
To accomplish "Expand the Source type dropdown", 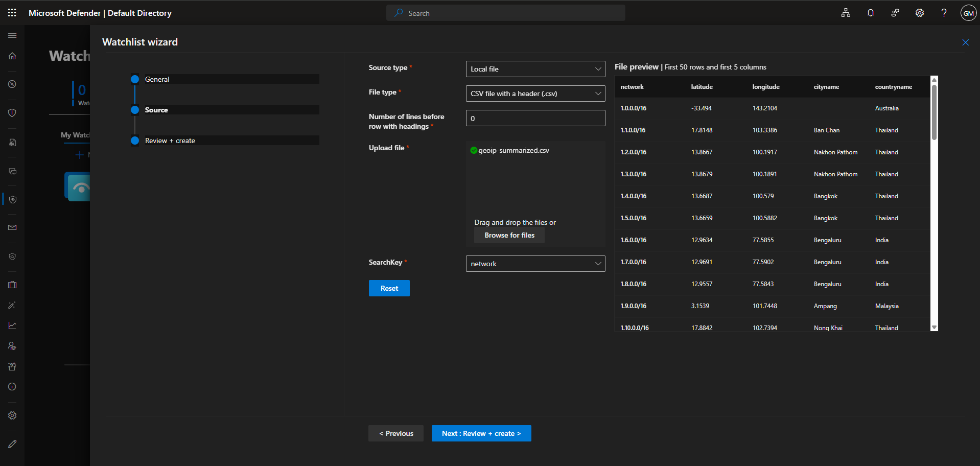I will tap(535, 69).
